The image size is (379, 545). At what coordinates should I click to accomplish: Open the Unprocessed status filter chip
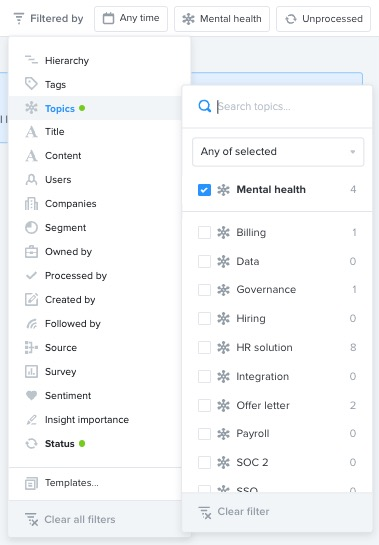click(x=323, y=18)
